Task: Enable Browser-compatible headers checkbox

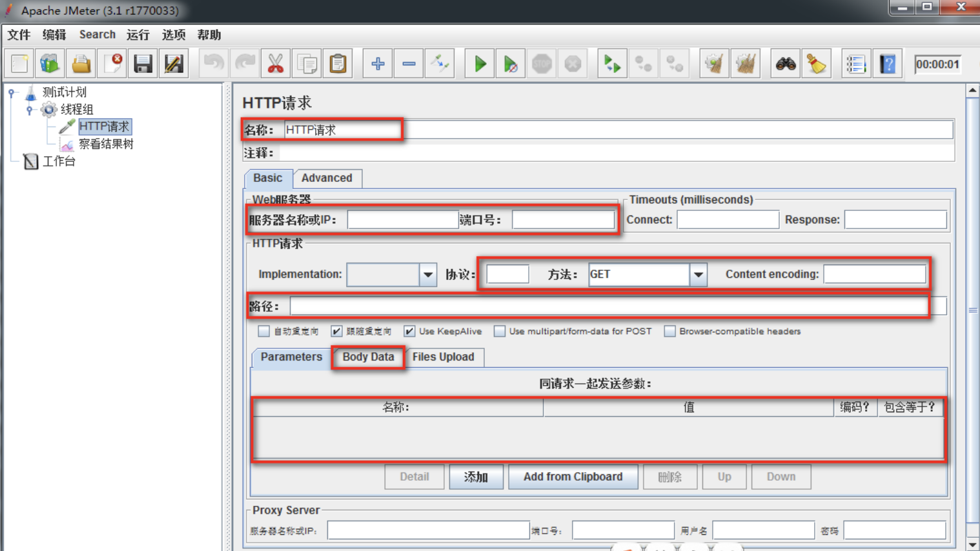Action: pos(669,331)
